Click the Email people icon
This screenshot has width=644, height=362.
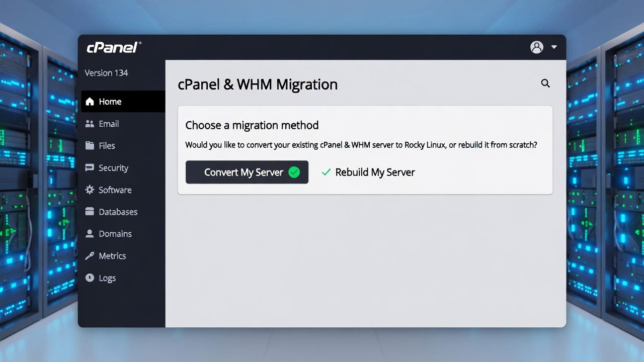pyautogui.click(x=90, y=124)
